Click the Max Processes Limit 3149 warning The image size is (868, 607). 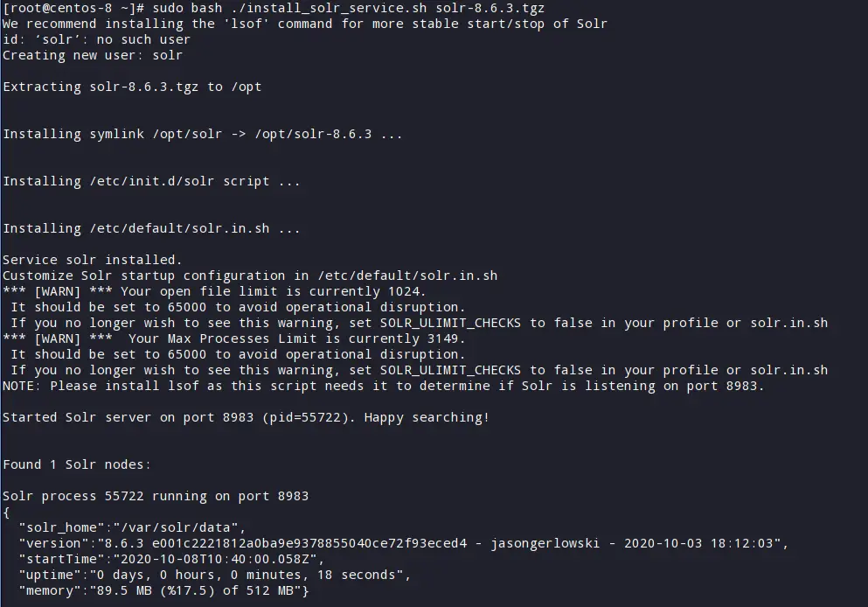(x=233, y=338)
